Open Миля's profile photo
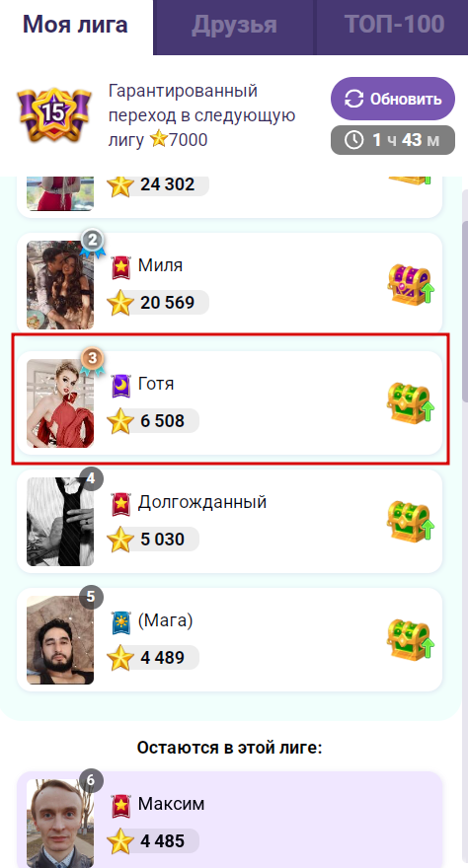The width and height of the screenshot is (468, 868). click(60, 284)
